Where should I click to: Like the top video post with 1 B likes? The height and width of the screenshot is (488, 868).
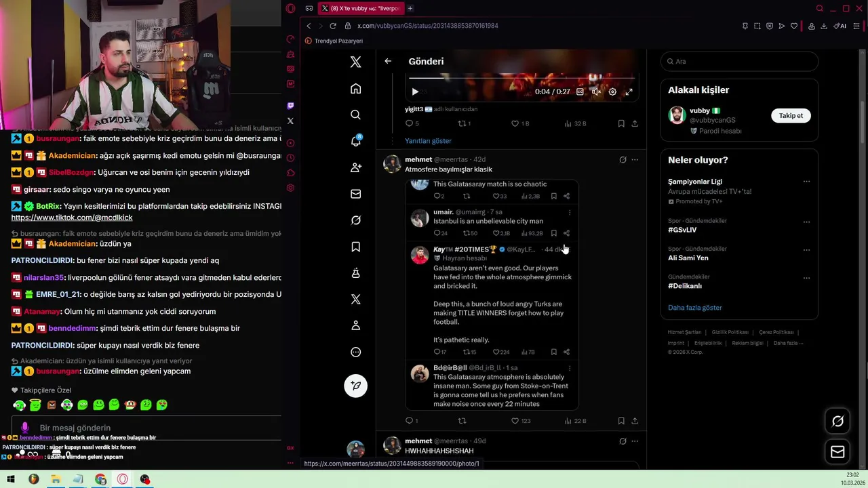pyautogui.click(x=520, y=123)
